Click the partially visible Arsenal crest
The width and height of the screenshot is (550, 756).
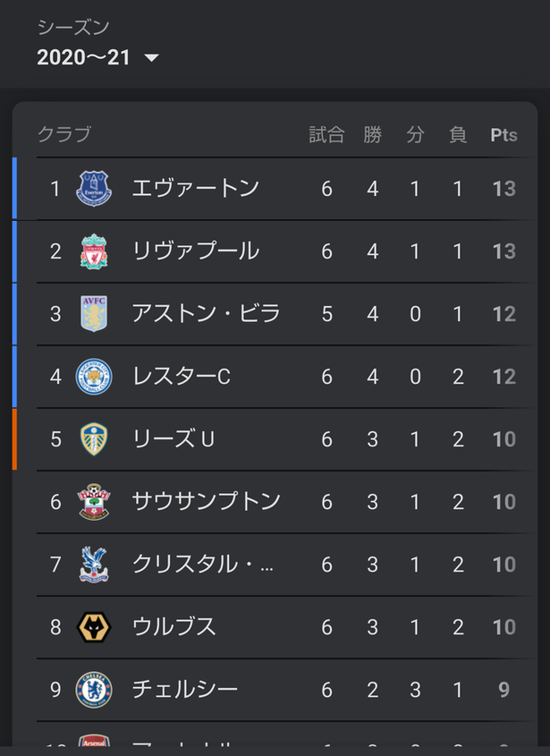[x=94, y=741]
